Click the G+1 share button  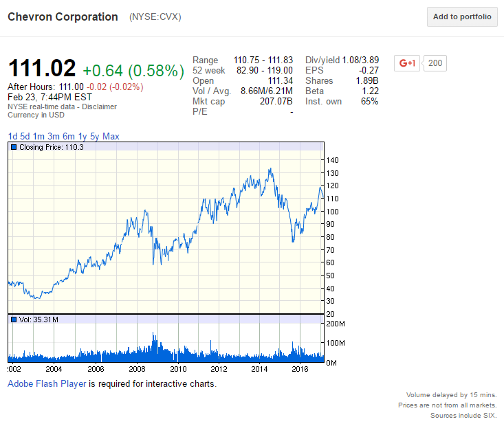[x=407, y=63]
